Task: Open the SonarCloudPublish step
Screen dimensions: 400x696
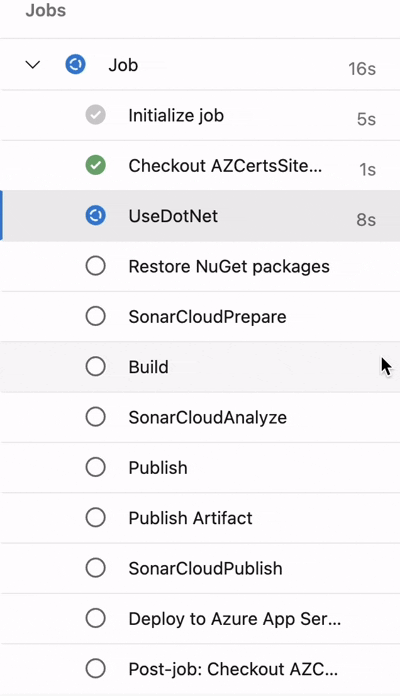Action: tap(200, 568)
